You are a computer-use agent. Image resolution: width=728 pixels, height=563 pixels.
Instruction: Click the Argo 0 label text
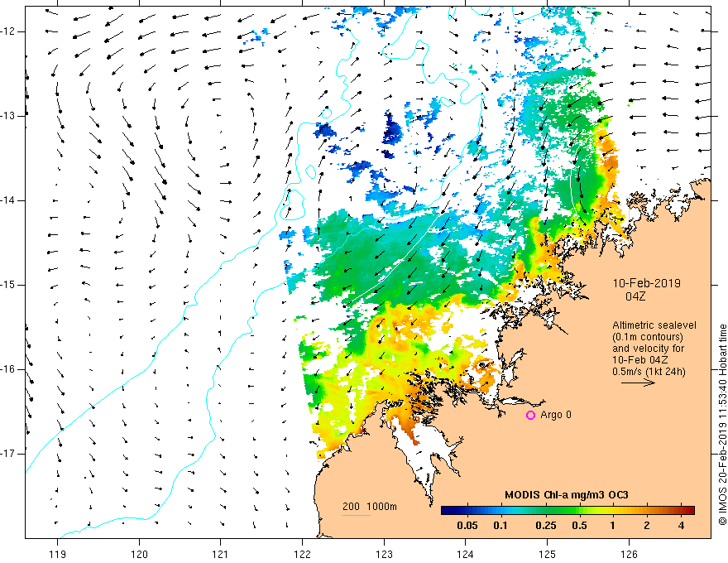point(556,415)
